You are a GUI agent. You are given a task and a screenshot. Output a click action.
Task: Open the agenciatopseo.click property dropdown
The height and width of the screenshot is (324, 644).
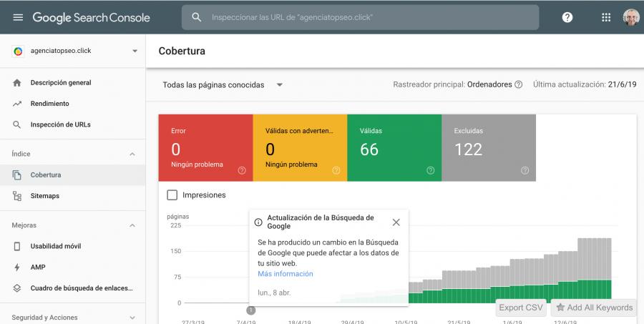click(x=135, y=51)
